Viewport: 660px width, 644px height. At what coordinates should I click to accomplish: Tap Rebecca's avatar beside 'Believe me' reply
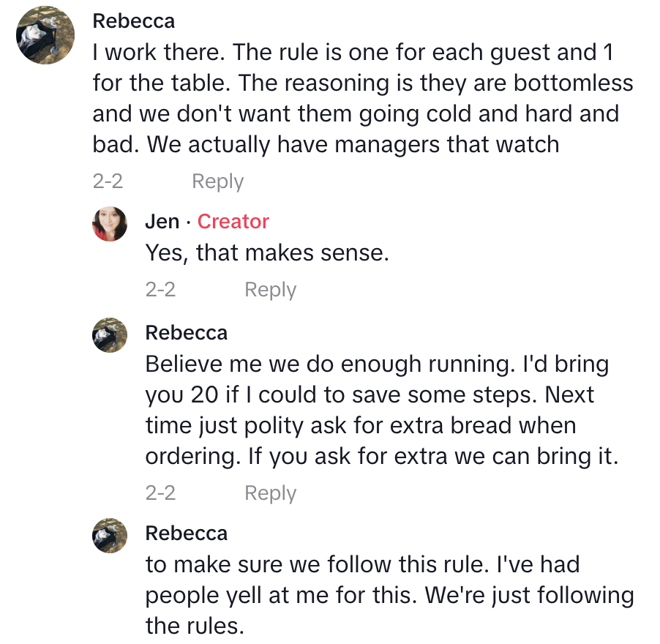point(110,335)
